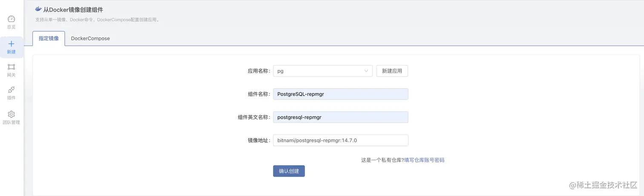Switch to the DockerCompose tab
Image resolution: width=644 pixels, height=196 pixels.
tap(90, 38)
